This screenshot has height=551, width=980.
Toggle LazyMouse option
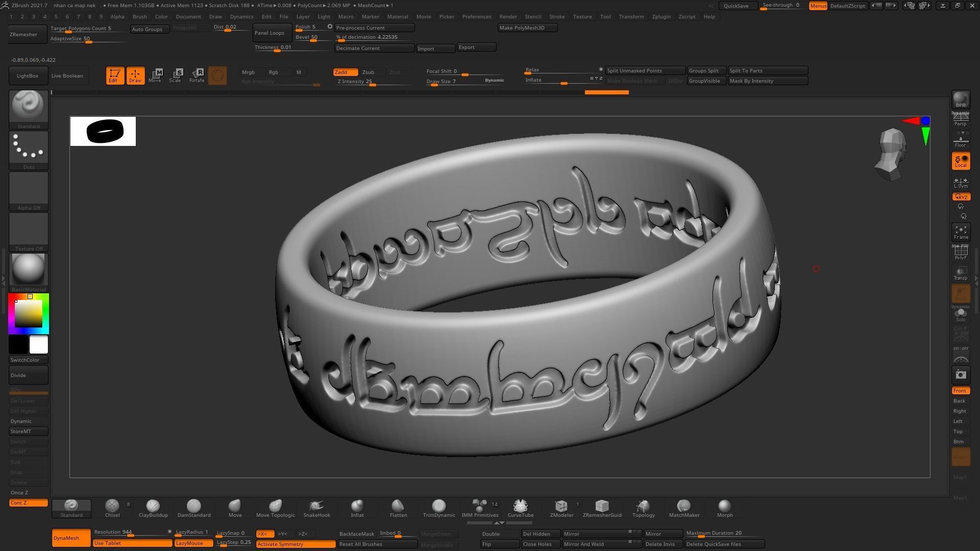point(193,543)
